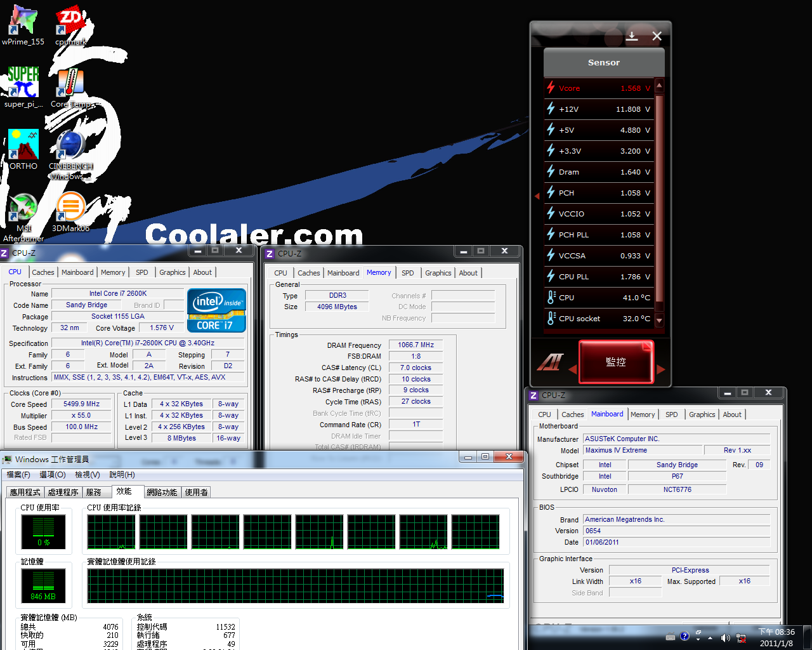812x650 pixels.
Task: Open the ORTHOS desktop shortcut
Action: coord(23,150)
